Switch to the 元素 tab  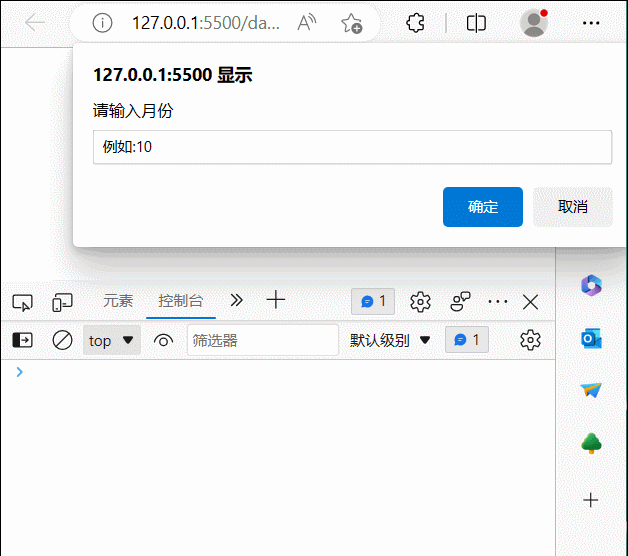tap(118, 300)
